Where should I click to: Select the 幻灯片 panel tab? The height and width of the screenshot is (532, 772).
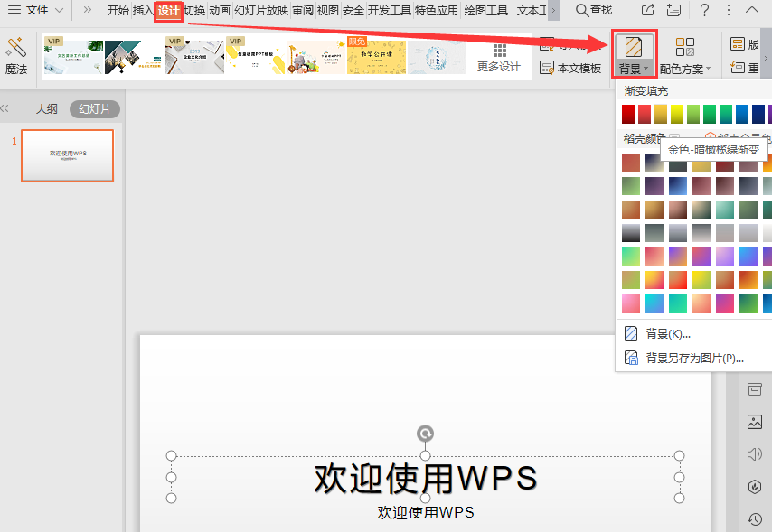95,108
